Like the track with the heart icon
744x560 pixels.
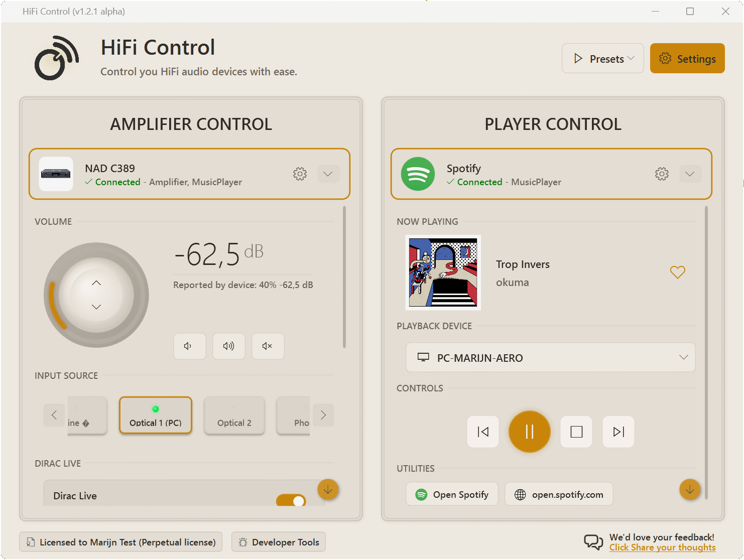pos(677,272)
